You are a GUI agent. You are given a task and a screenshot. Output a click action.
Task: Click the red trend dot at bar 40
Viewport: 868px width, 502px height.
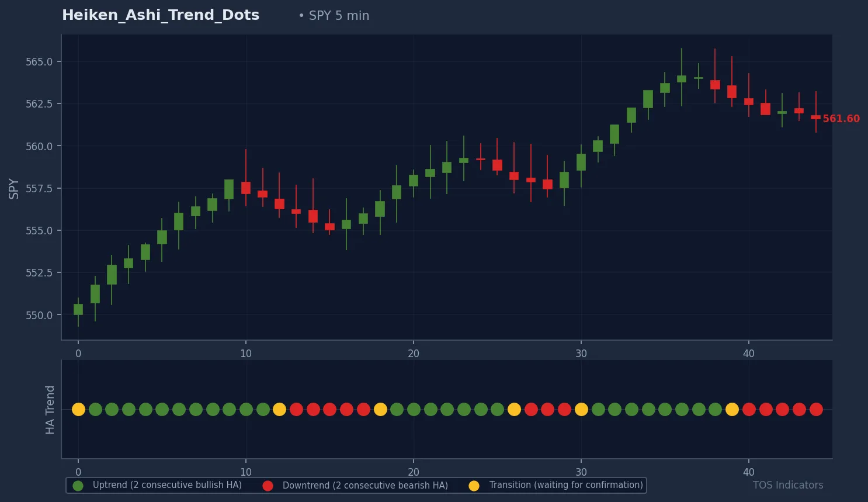pos(749,409)
